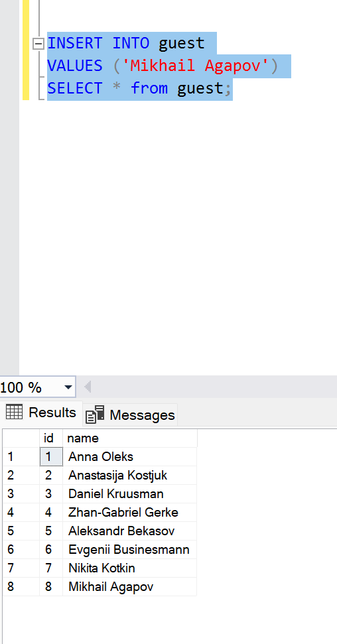Click the scroll-left arrow beside zoom box
337x644 pixels.
(88, 387)
